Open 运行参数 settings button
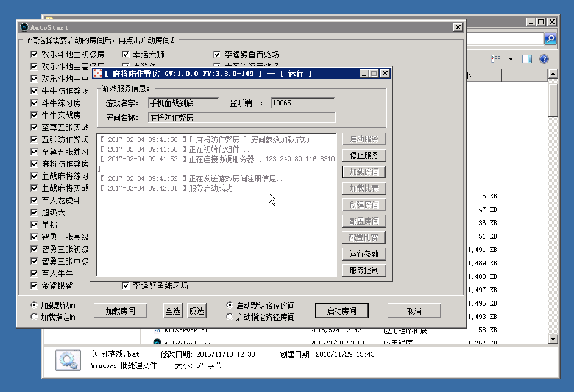Viewport: 574px width, 392px height. (364, 254)
